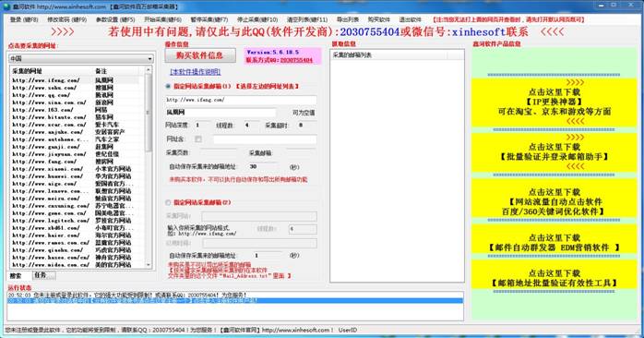644x338 pixels.
Task: Click the IP更换神器 yellow download banner
Action: (x=555, y=102)
